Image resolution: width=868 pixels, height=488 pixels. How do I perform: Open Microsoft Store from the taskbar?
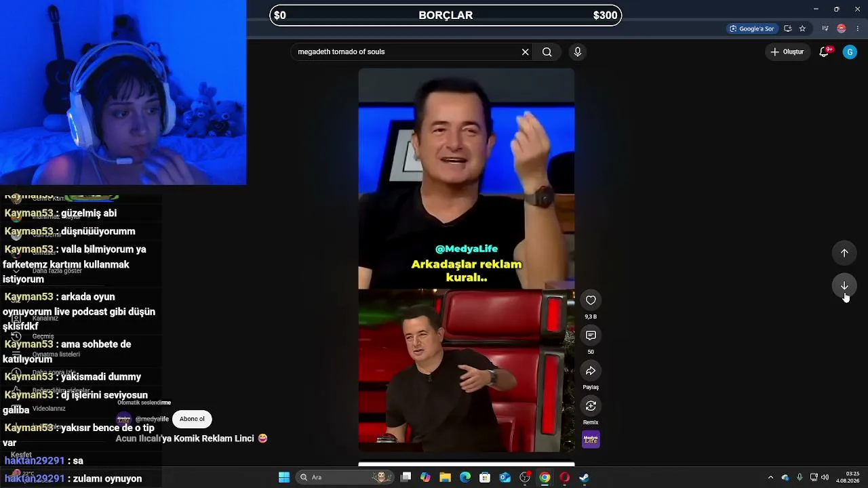485,477
